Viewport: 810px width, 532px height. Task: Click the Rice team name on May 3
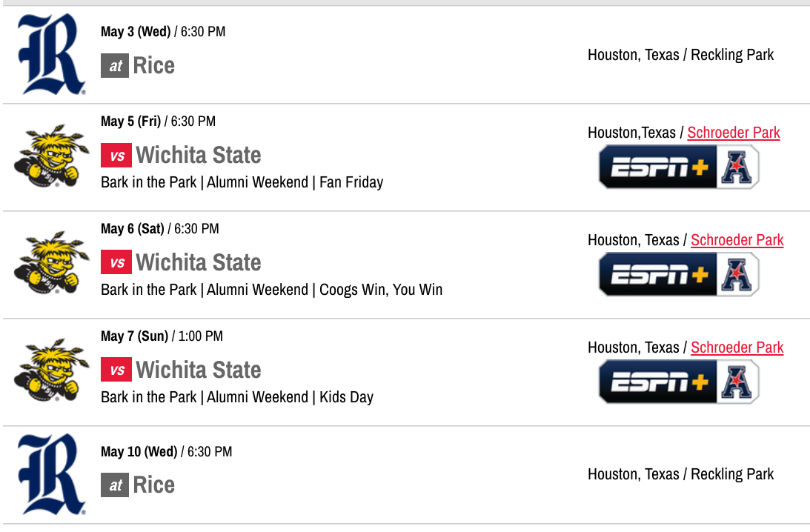(154, 65)
